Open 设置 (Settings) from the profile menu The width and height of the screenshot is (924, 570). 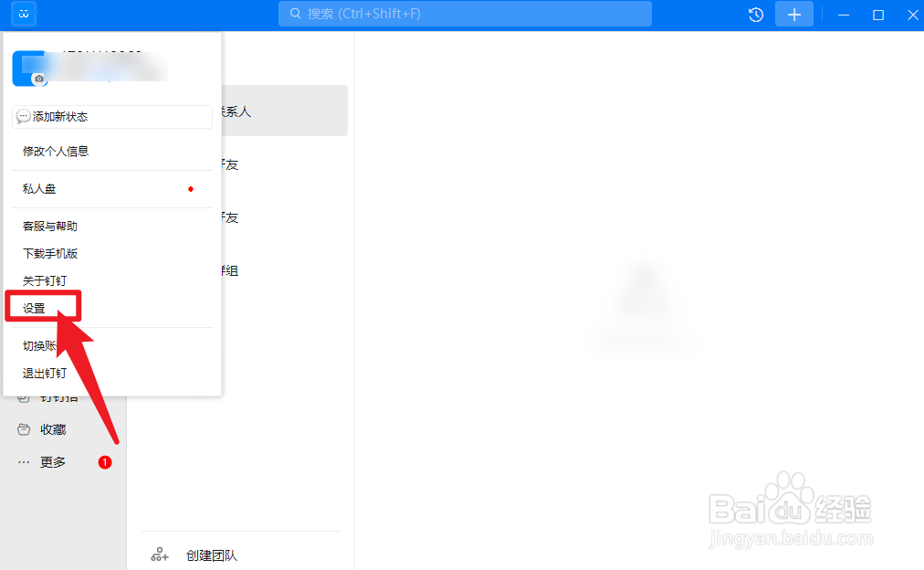point(37,307)
